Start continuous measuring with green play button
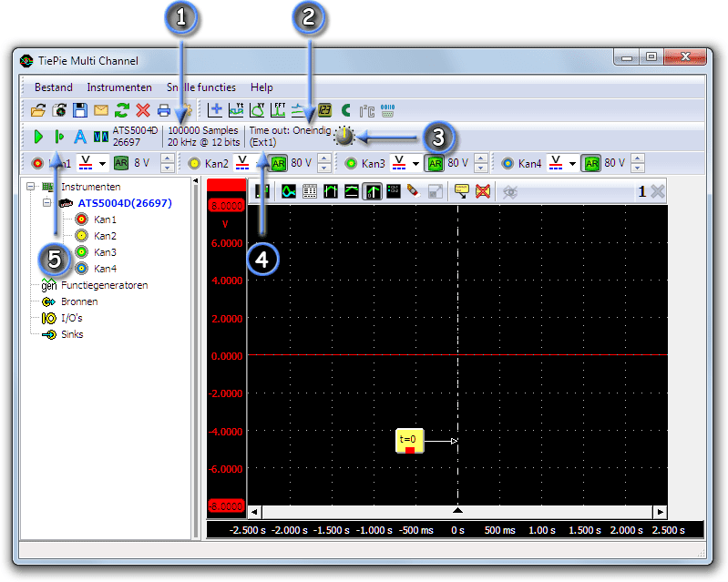728x582 pixels. 38,137
